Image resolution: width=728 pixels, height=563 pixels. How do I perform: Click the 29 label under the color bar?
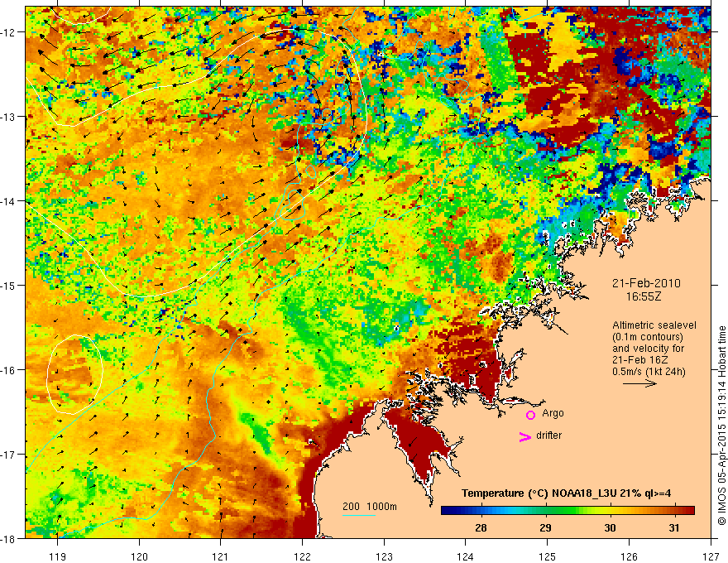click(x=545, y=527)
